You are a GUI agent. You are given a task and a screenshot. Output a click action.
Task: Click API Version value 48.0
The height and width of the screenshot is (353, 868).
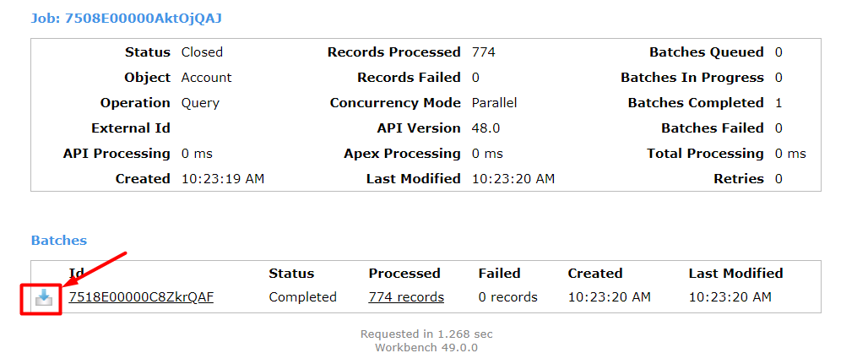[x=486, y=128]
